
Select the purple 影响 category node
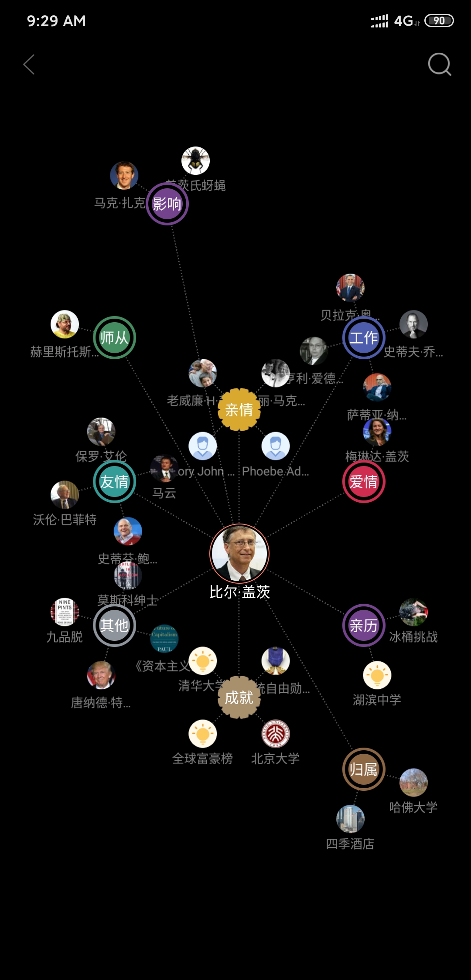pos(167,204)
